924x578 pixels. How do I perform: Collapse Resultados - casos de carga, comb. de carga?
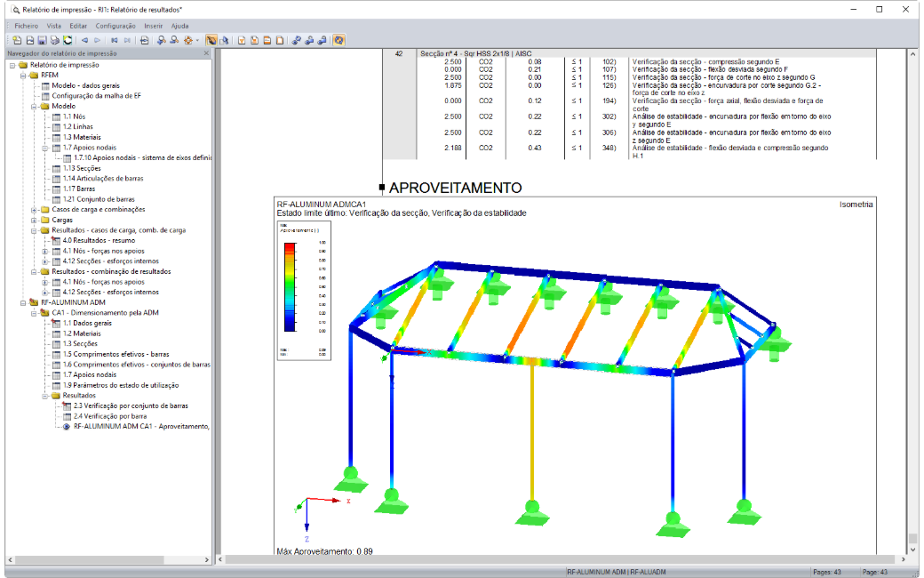click(34, 230)
